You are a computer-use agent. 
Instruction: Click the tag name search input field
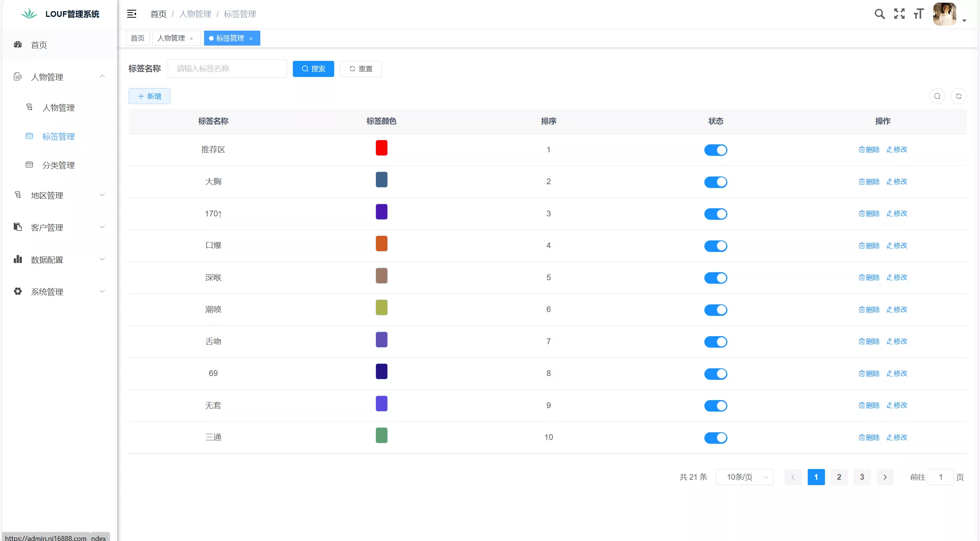click(227, 69)
